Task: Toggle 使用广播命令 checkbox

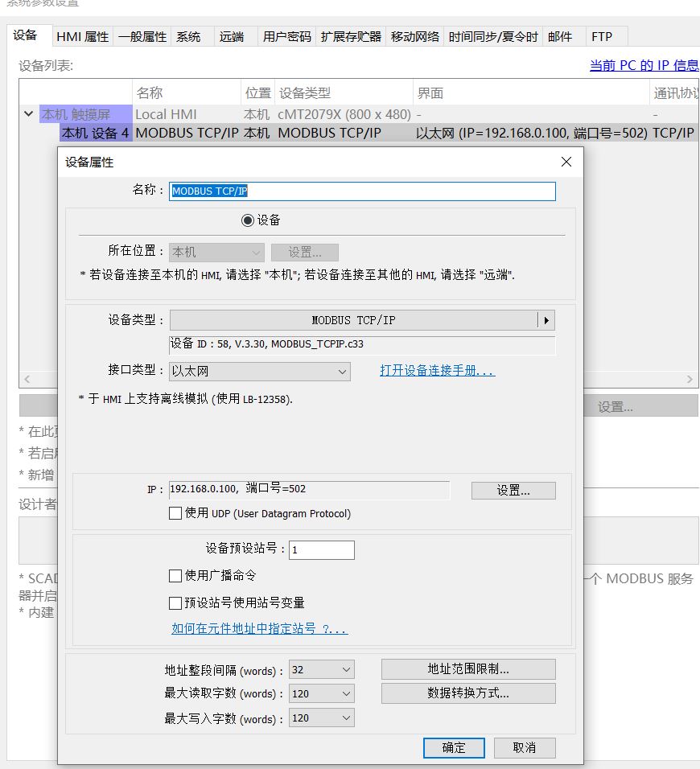Action: point(175,576)
